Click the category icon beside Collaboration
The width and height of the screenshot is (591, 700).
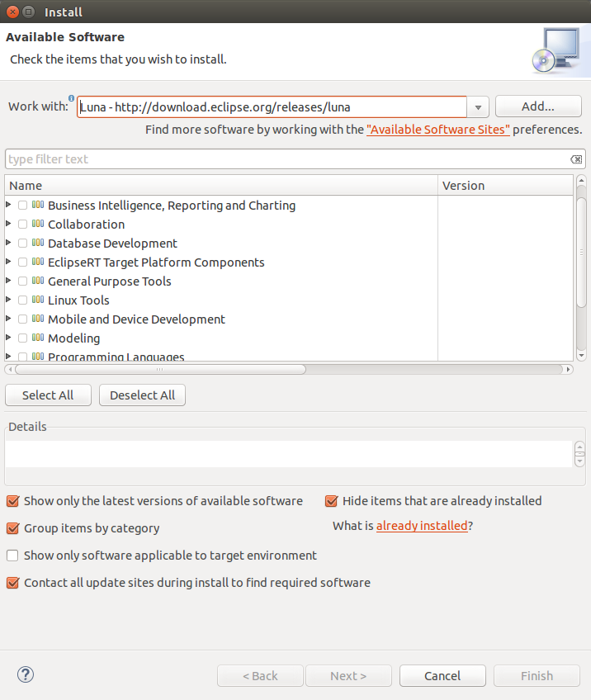[x=38, y=224]
